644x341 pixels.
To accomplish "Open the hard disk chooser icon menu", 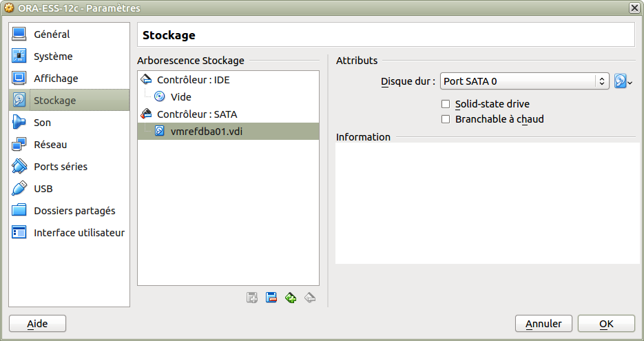I will pyautogui.click(x=623, y=81).
